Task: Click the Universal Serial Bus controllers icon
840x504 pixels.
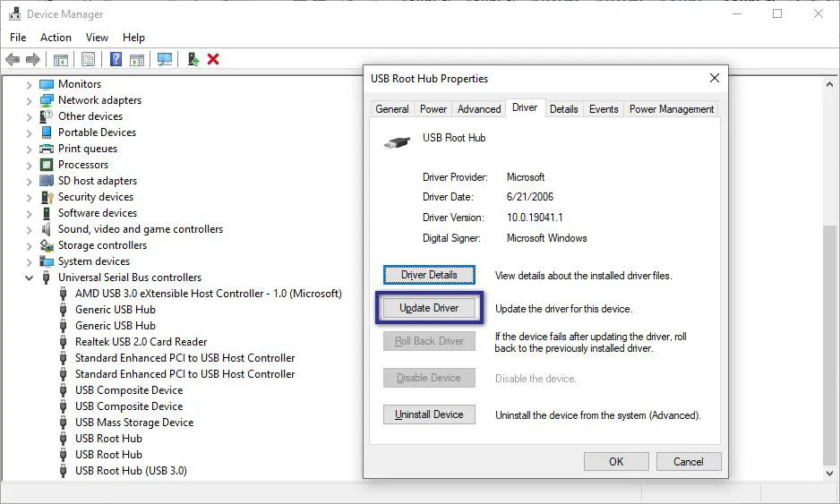Action: click(x=47, y=278)
